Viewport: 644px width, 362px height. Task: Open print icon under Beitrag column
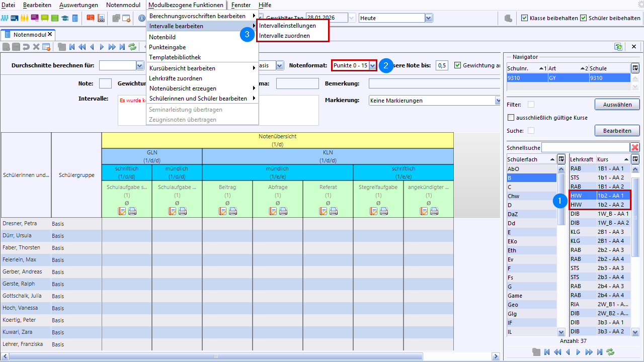233,211
